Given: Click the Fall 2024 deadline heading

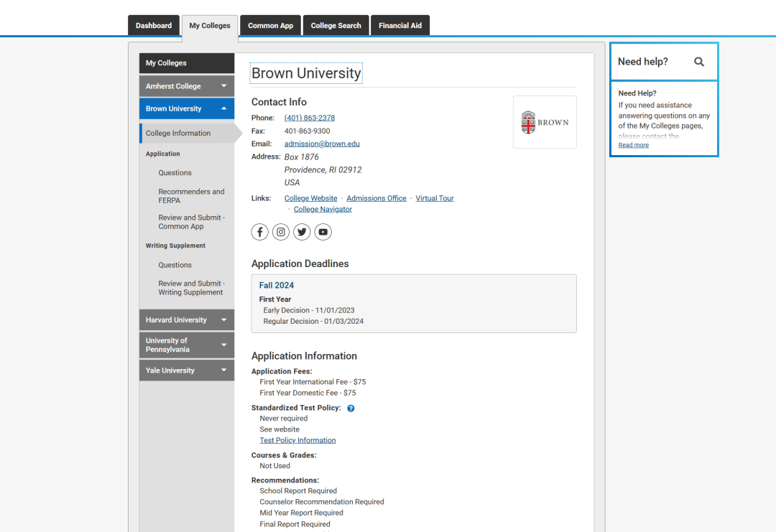Looking at the screenshot, I should pos(276,285).
